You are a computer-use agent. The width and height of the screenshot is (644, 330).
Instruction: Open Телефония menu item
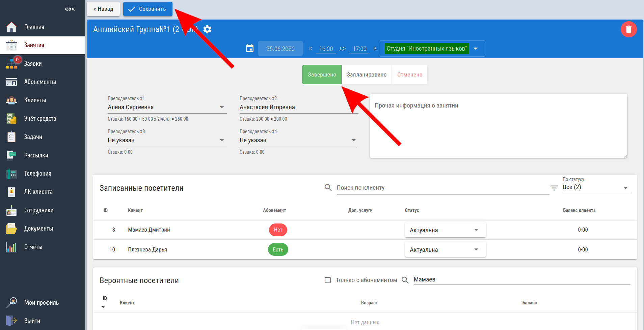pyautogui.click(x=38, y=174)
